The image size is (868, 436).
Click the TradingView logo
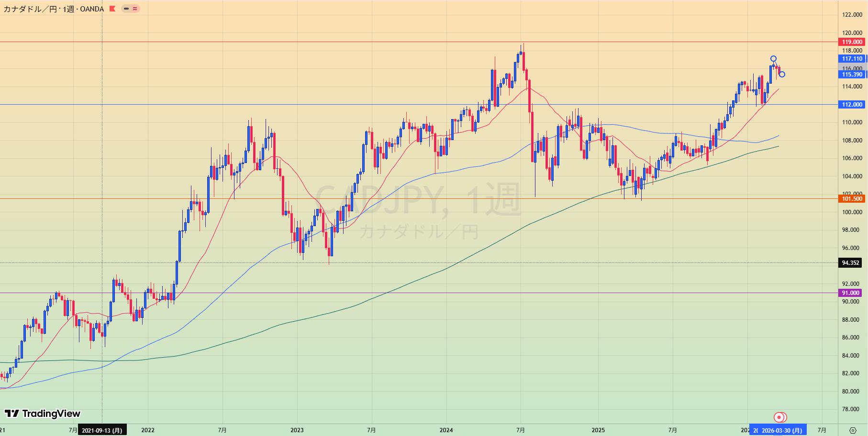click(43, 414)
